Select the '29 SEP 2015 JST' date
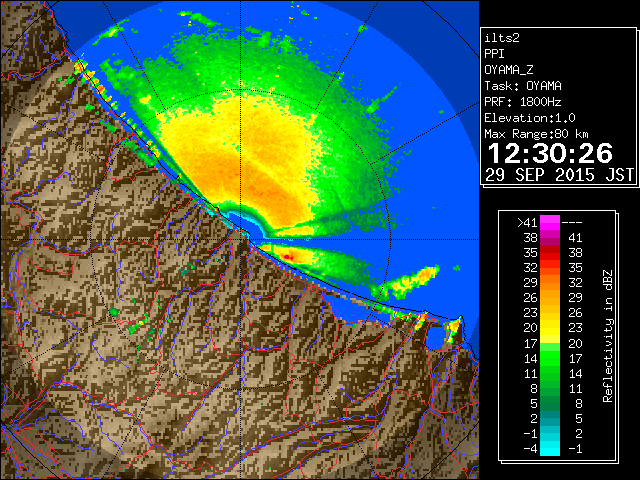This screenshot has width=640, height=480. click(x=559, y=175)
